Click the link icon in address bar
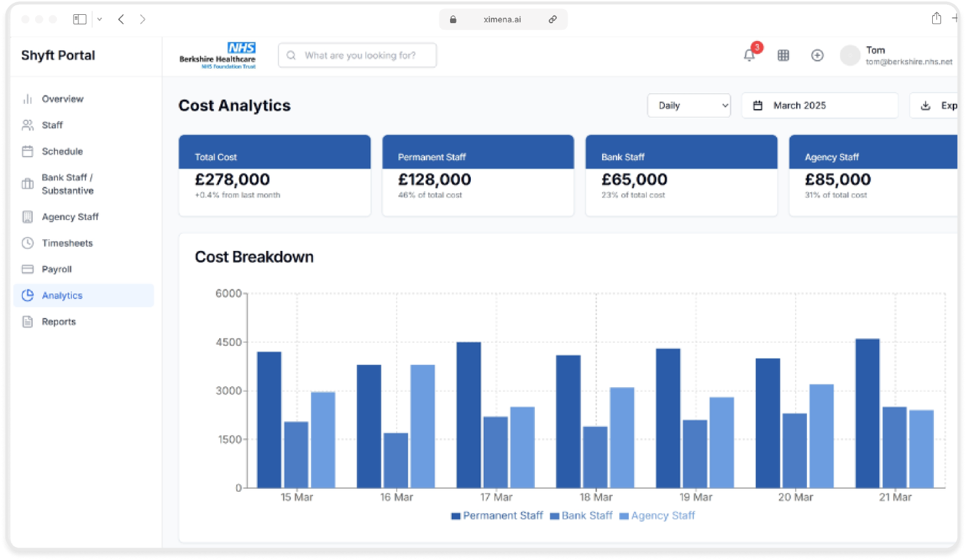 (x=553, y=20)
